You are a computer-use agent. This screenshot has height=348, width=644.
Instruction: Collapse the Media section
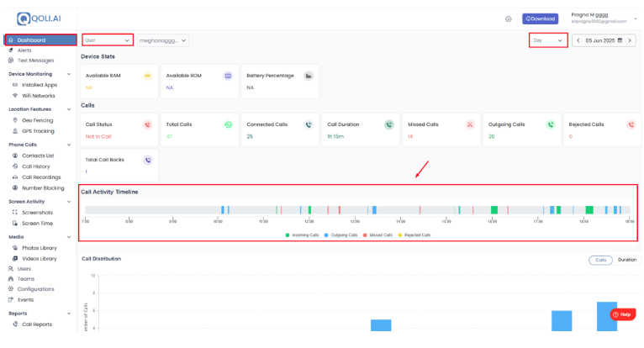(69, 237)
